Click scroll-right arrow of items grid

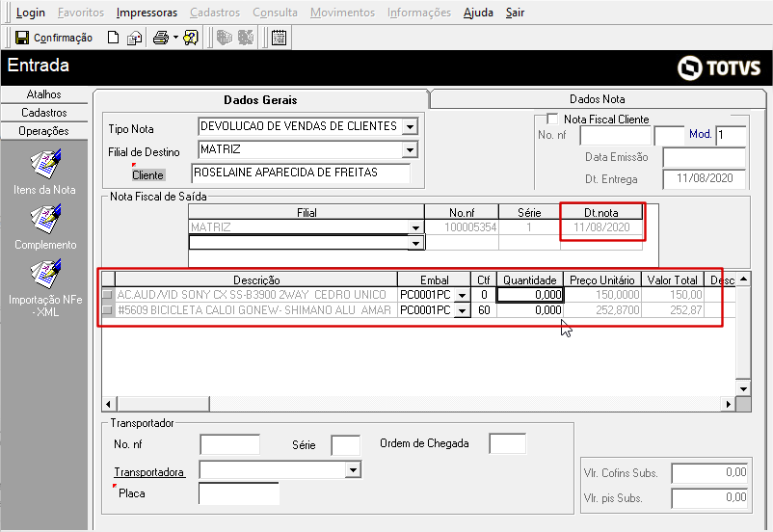728,404
